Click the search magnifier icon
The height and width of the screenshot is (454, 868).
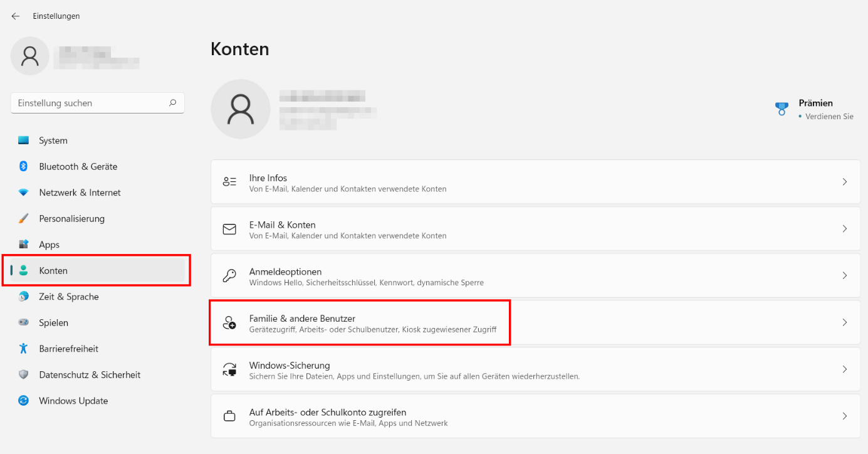[x=172, y=103]
